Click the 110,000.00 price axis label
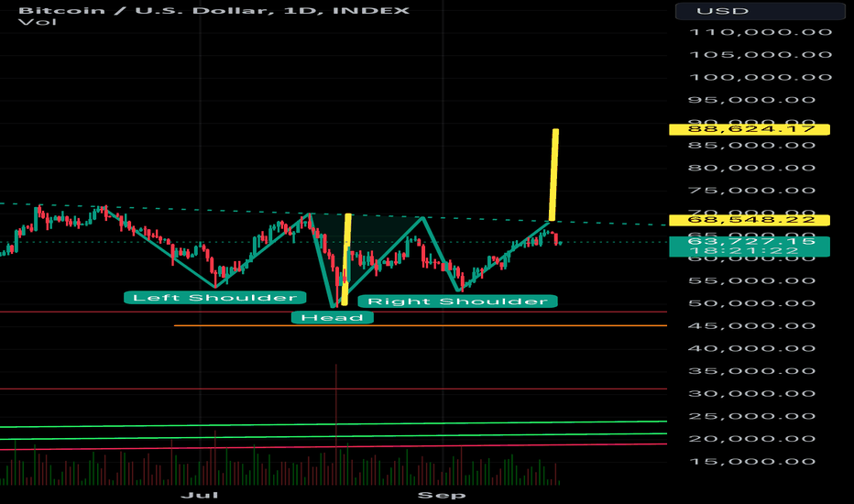 (761, 32)
